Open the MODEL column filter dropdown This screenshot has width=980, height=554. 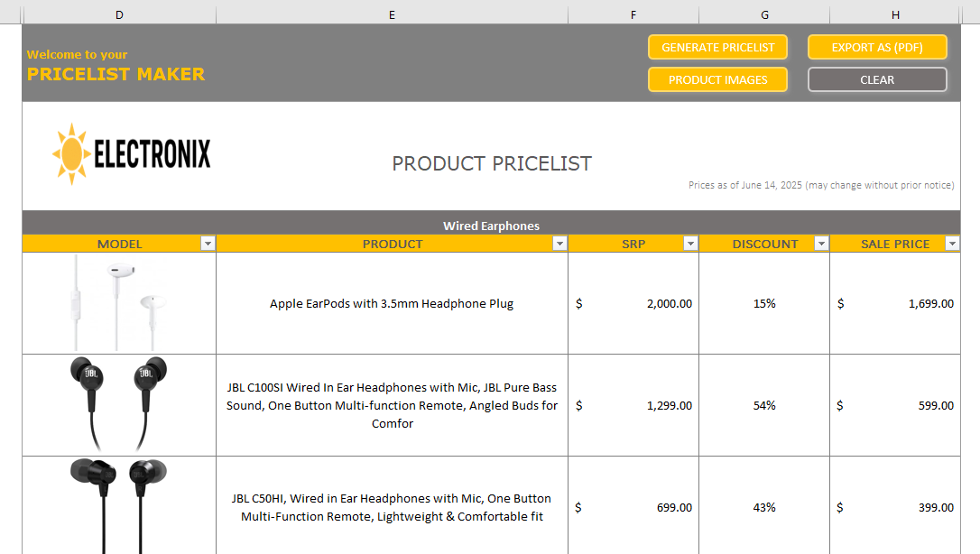208,244
